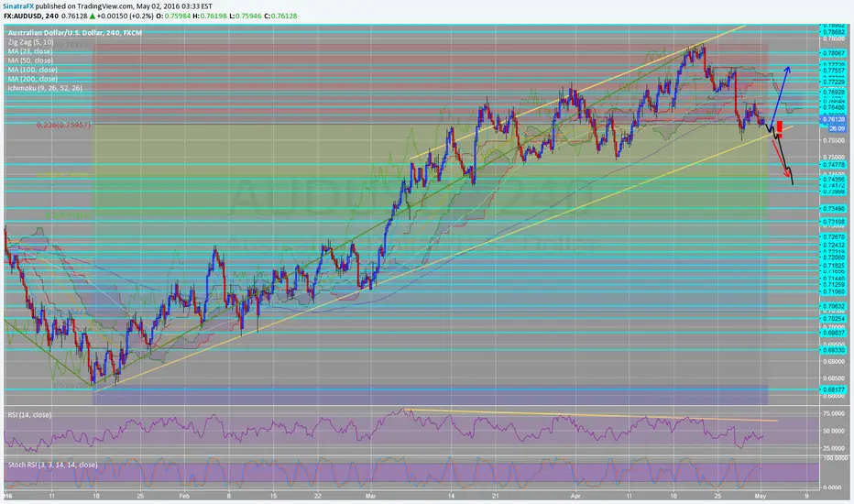The height and width of the screenshot is (504, 854).
Task: Click the Mar date label on time axis
Action: (371, 497)
